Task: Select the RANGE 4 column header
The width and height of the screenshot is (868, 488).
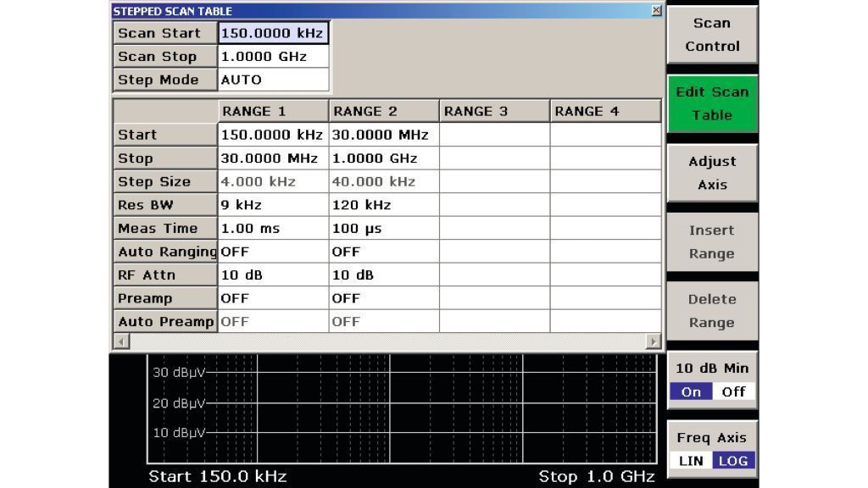Action: 605,111
